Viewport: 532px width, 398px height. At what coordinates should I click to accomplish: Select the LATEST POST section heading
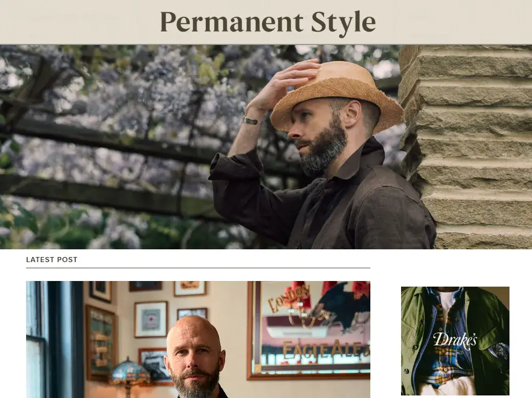52,260
